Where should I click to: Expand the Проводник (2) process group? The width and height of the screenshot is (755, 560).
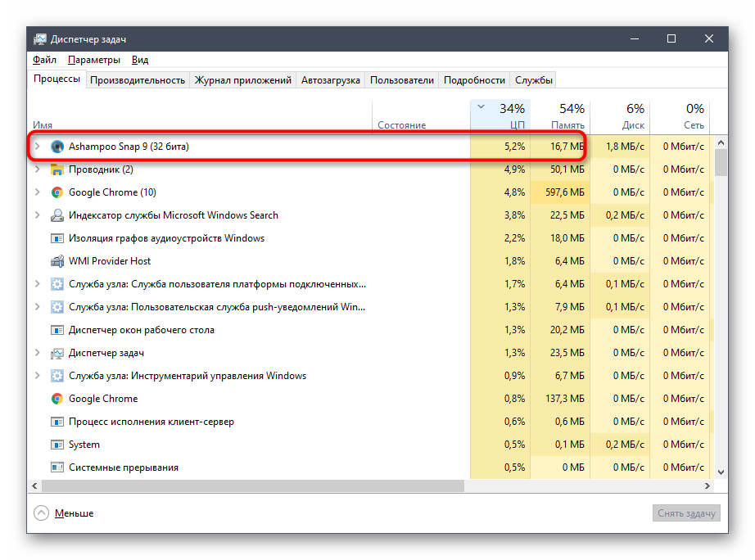coord(37,169)
